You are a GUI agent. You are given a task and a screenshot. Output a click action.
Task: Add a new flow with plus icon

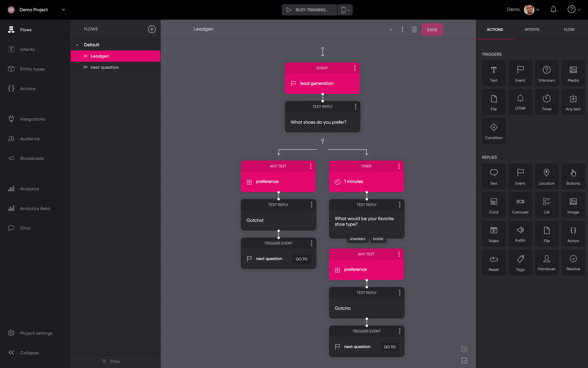(x=152, y=29)
